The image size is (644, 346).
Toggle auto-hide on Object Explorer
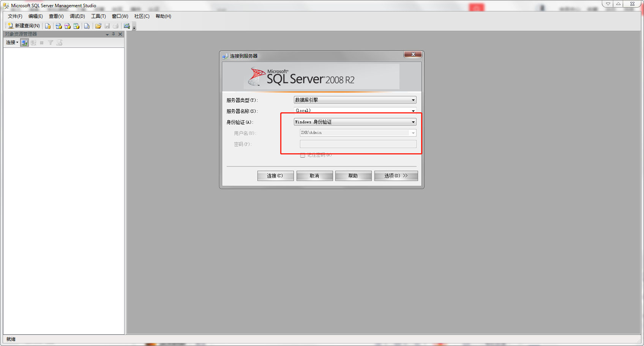click(x=113, y=34)
